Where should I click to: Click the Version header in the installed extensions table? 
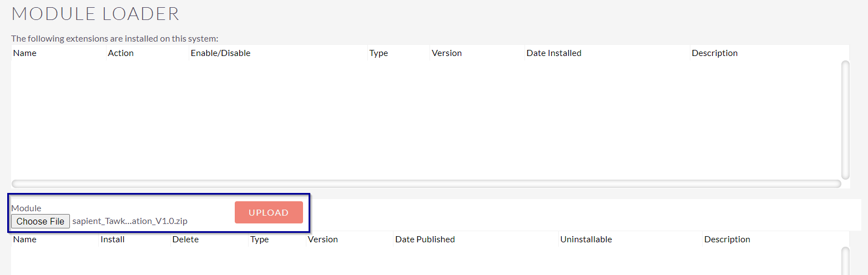[x=446, y=53]
